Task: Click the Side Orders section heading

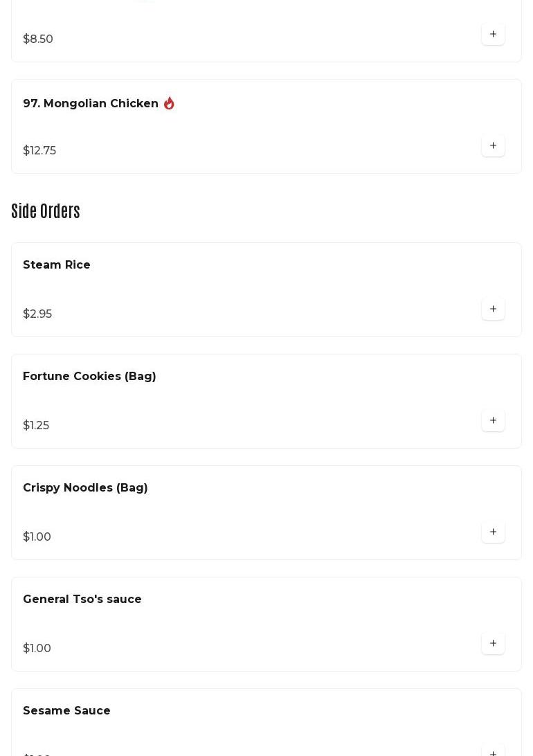Action: click(x=46, y=211)
